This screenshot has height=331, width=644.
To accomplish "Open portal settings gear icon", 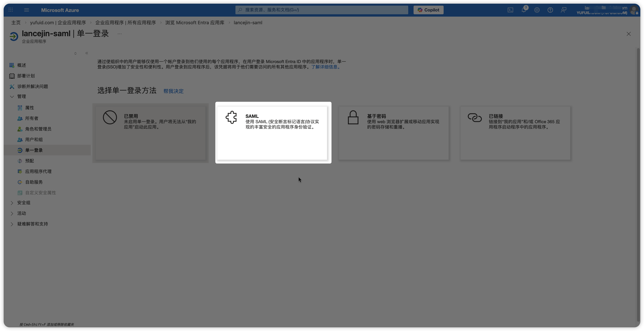I will point(537,10).
